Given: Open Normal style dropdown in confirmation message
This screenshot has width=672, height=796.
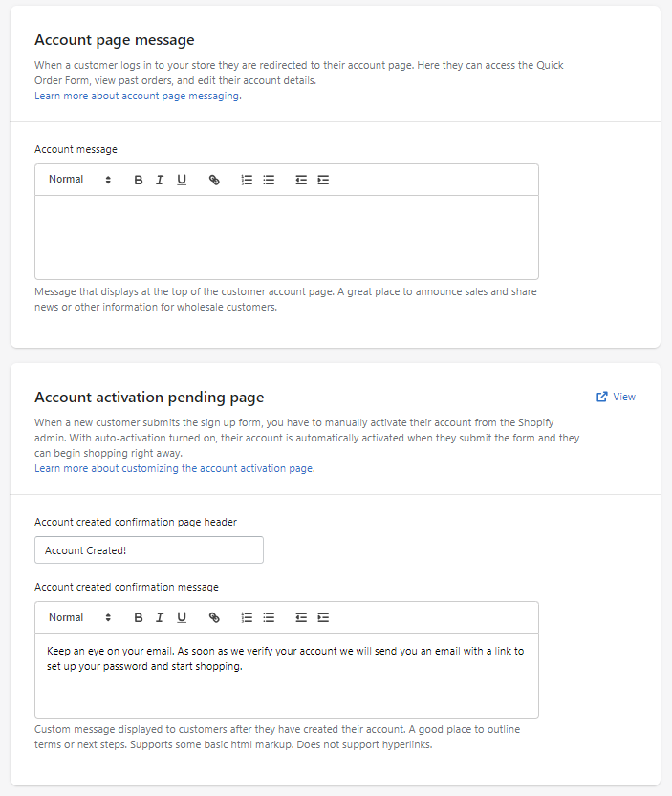Looking at the screenshot, I should 79,617.
